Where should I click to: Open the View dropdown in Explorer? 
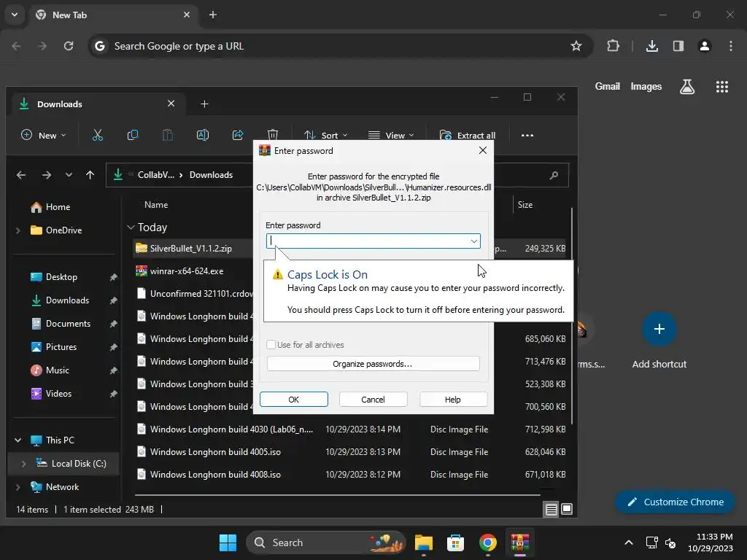click(x=391, y=135)
